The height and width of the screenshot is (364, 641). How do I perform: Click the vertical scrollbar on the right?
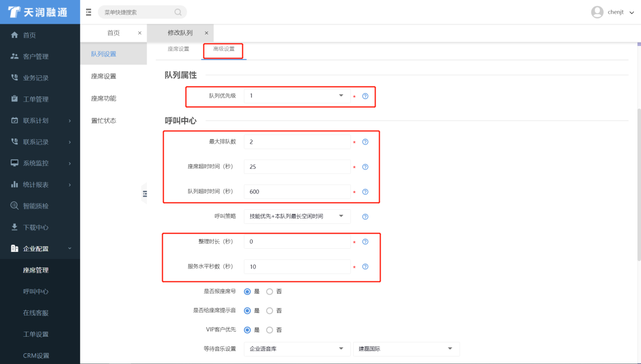(x=638, y=182)
